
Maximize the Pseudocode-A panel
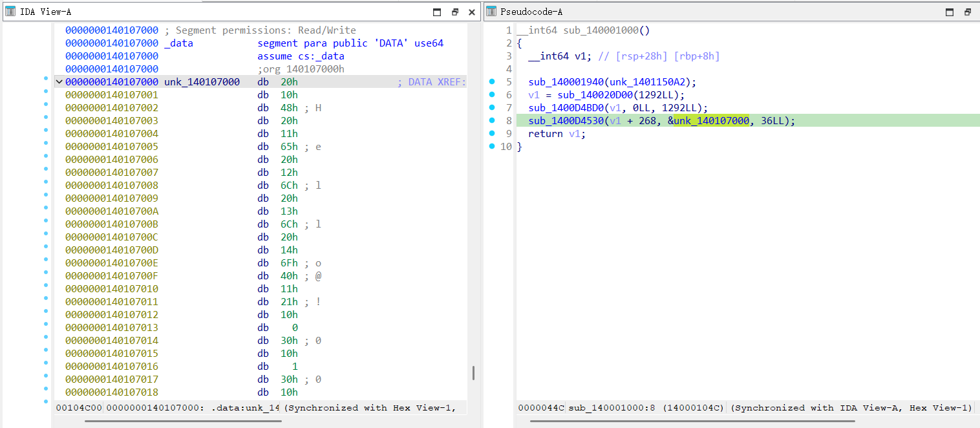950,12
